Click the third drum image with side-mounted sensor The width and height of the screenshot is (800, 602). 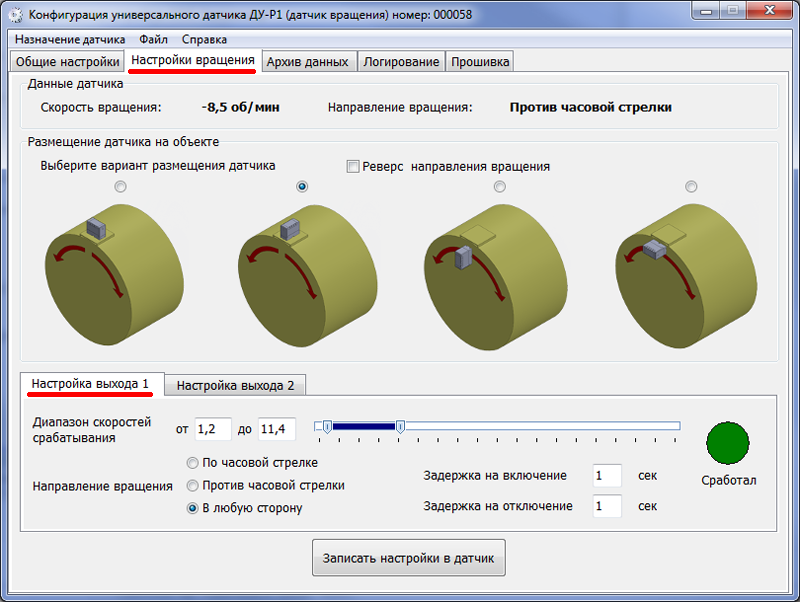pyautogui.click(x=496, y=277)
